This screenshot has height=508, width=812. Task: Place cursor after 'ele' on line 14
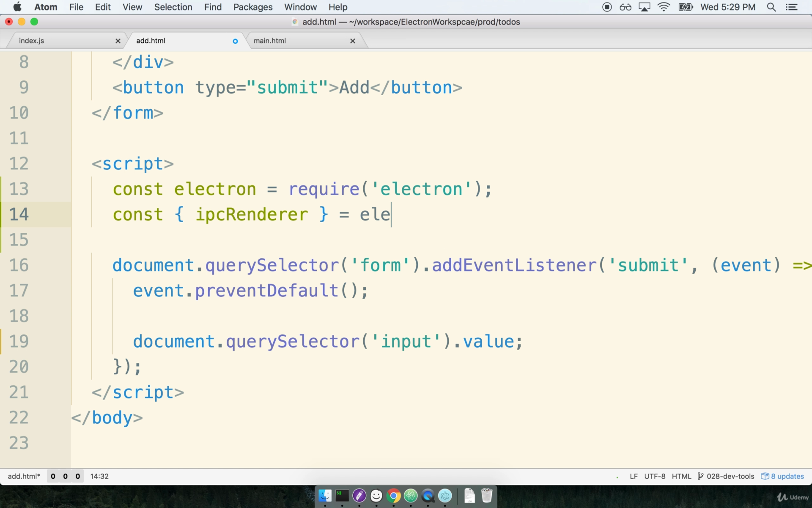[x=391, y=214]
